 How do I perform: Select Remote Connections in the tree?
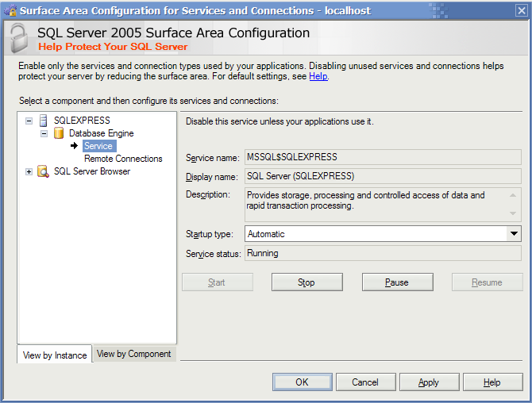tap(123, 159)
